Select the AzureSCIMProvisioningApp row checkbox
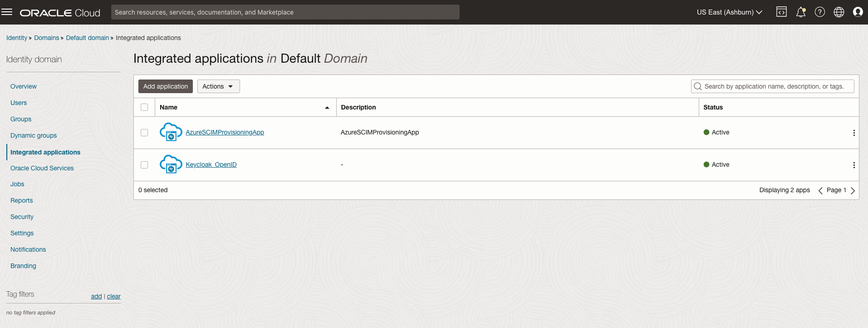The height and width of the screenshot is (328, 868). tap(144, 133)
